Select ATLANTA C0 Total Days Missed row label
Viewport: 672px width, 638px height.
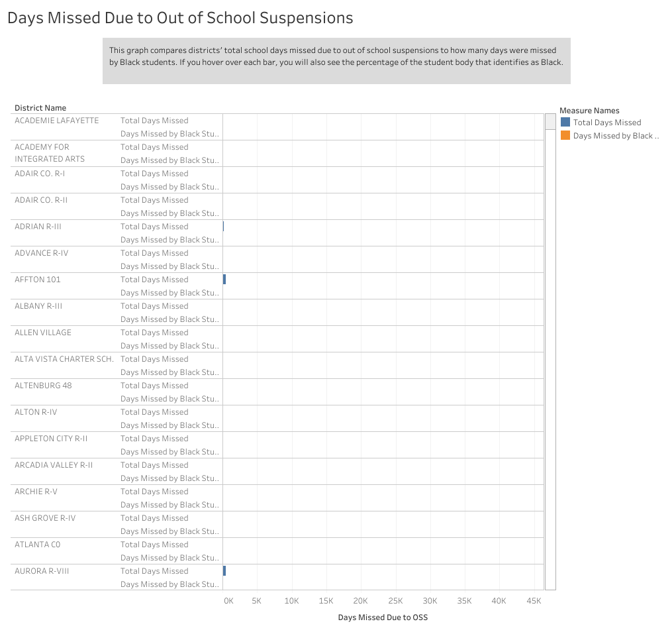[154, 545]
